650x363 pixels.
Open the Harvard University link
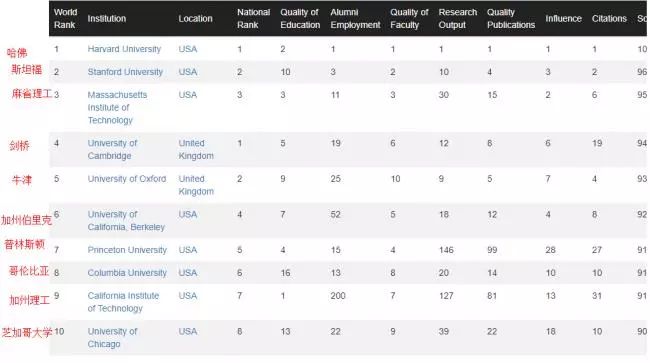coord(124,49)
